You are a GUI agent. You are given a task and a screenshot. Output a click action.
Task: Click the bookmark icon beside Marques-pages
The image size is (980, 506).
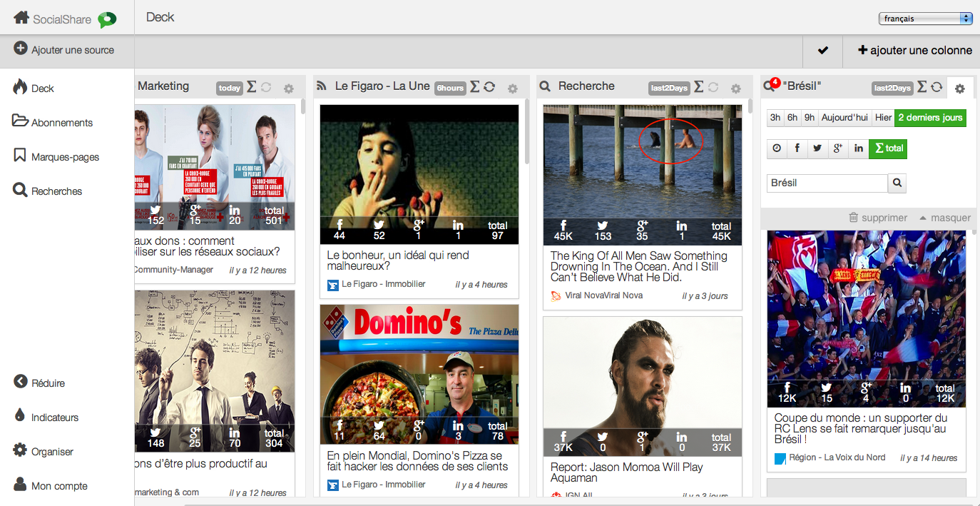pos(20,155)
